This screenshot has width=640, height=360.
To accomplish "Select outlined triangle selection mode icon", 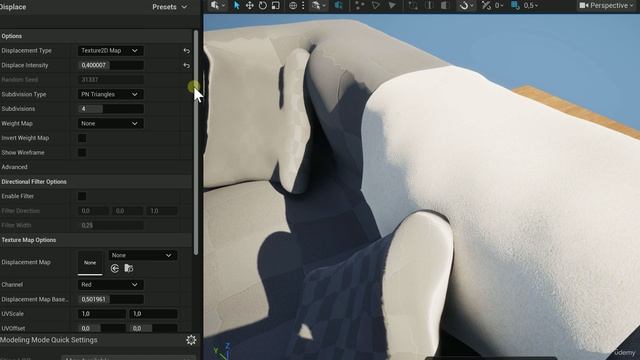I will (x=376, y=6).
